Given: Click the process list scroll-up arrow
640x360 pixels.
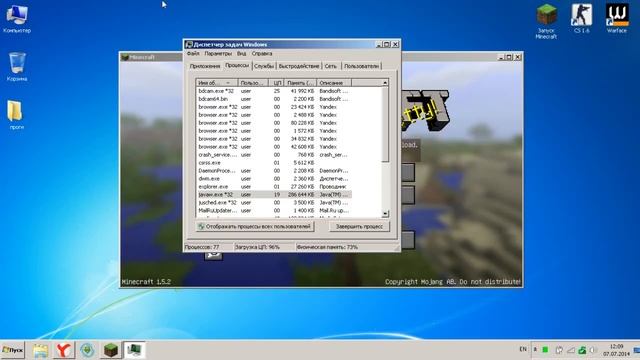Looking at the screenshot, I should (x=385, y=83).
